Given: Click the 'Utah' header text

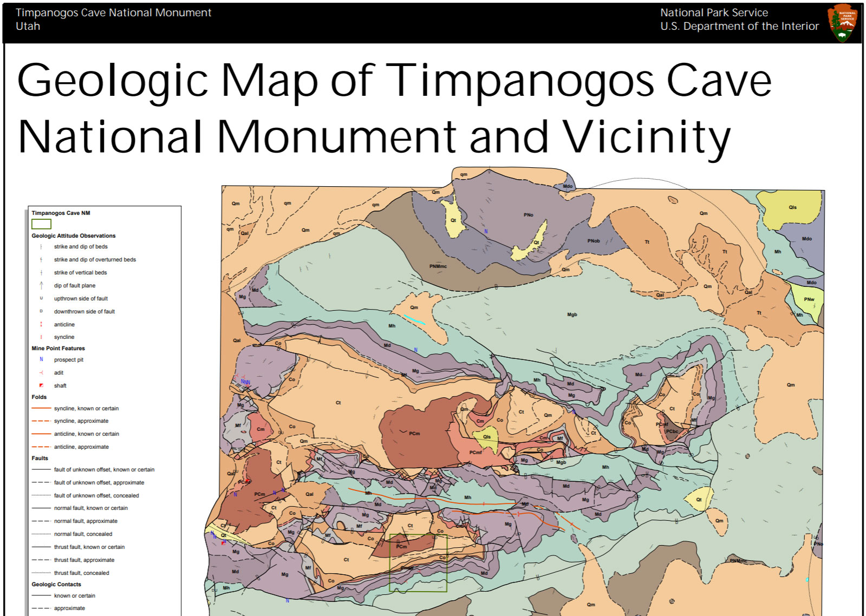Looking at the screenshot, I should (x=28, y=26).
